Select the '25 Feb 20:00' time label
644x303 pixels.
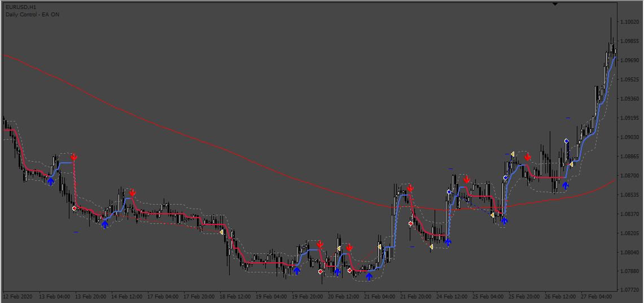pos(524,296)
